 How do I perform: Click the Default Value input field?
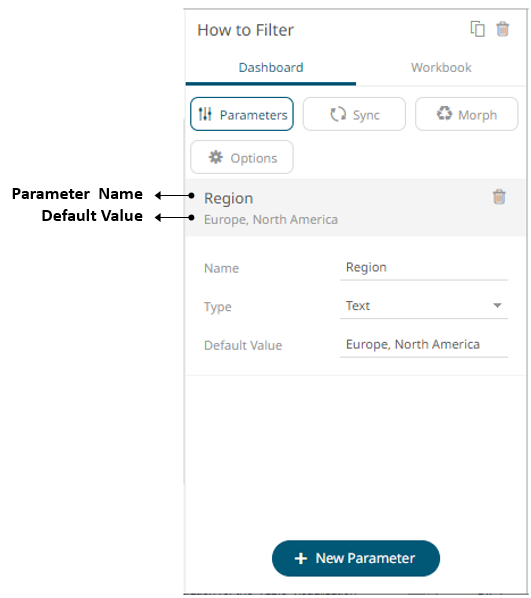tap(424, 345)
